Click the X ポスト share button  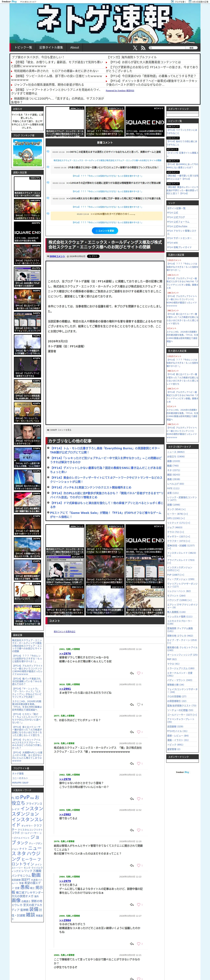coord(93,256)
